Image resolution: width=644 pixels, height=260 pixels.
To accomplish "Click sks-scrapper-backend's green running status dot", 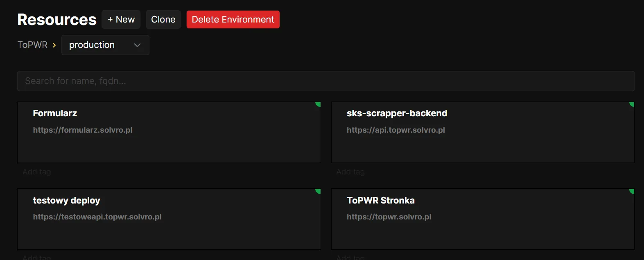I will (x=632, y=104).
